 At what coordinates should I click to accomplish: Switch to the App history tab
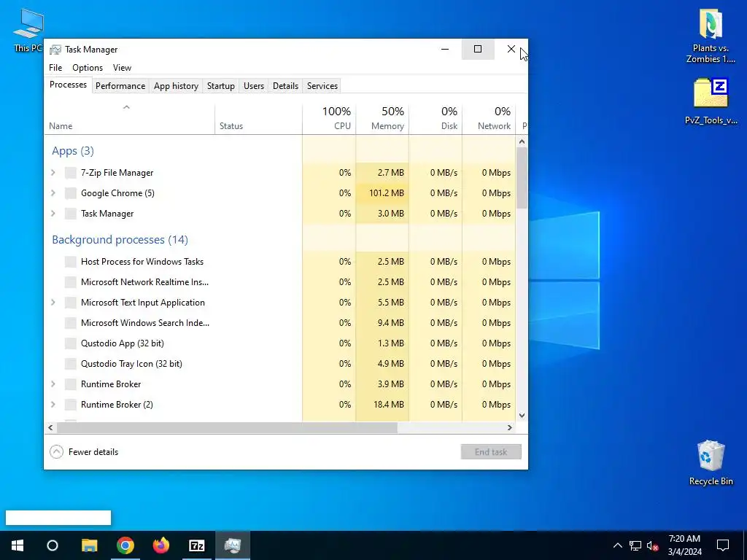click(x=176, y=86)
